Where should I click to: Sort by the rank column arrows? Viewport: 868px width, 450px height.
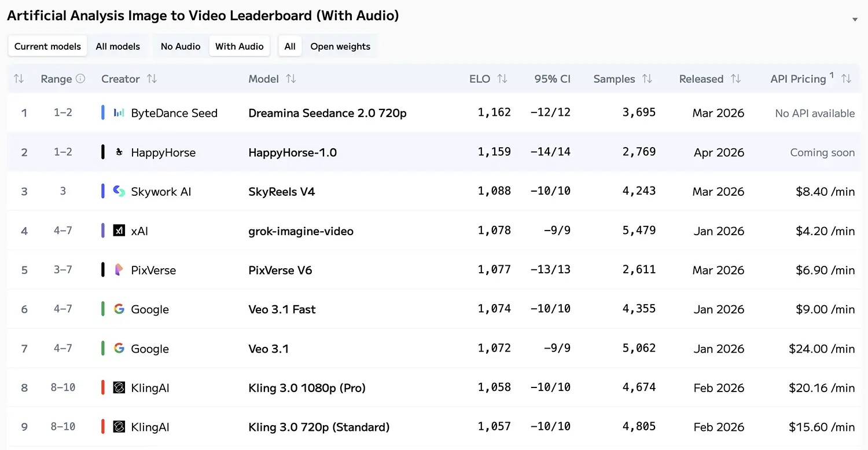click(19, 79)
